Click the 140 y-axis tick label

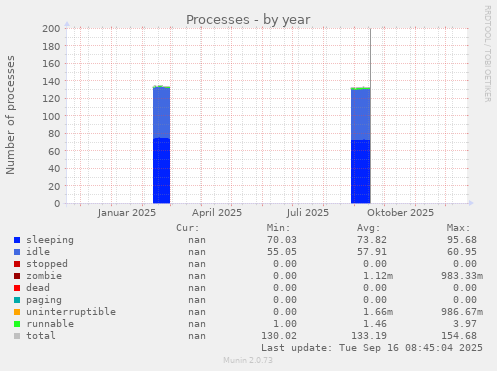51,81
